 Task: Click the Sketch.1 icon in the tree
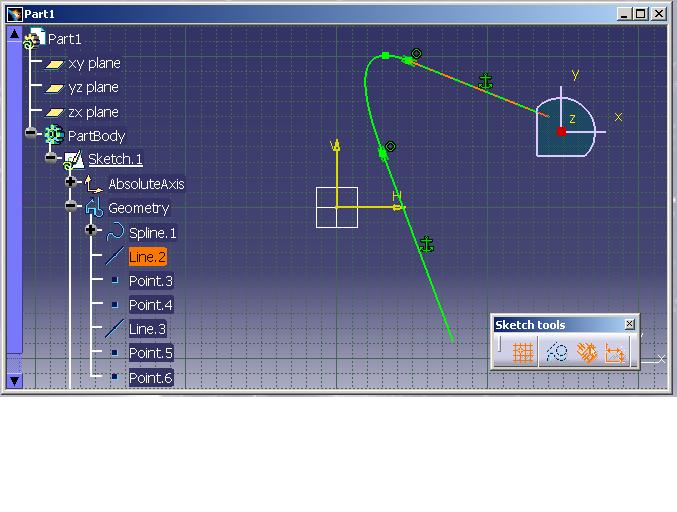pyautogui.click(x=73, y=160)
